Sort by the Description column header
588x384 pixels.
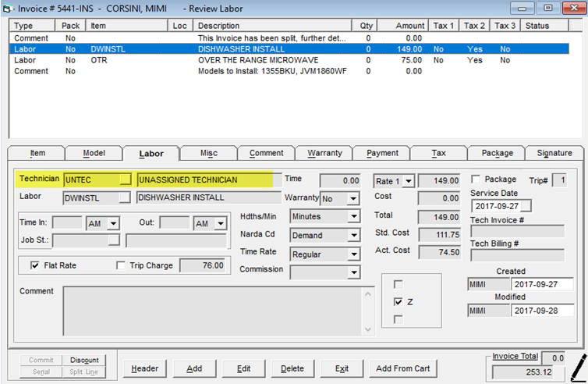pyautogui.click(x=273, y=26)
